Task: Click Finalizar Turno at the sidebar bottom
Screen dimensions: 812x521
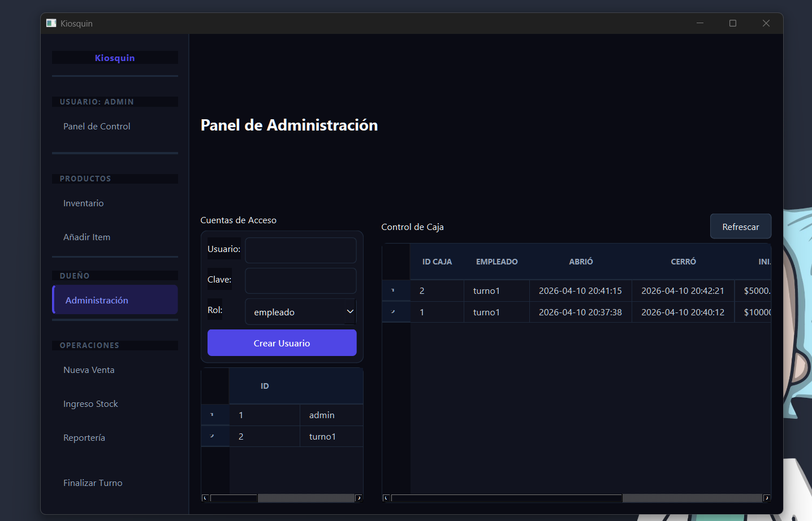Action: (93, 483)
